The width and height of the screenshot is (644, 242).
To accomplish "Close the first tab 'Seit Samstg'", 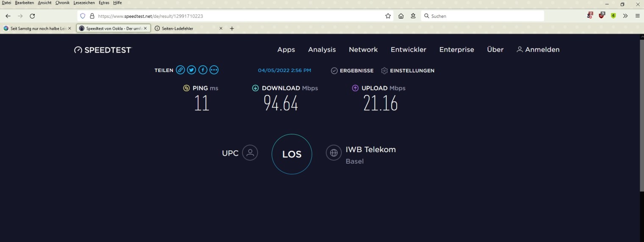I will 69,28.
